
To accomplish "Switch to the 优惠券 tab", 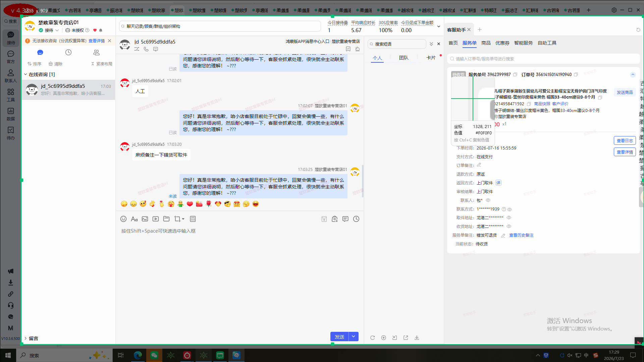I will coord(502,43).
